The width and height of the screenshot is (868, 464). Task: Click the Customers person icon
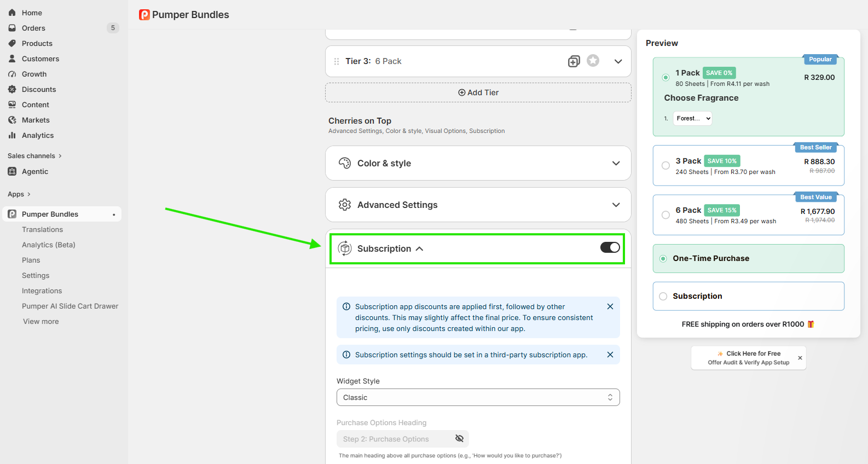pos(12,59)
